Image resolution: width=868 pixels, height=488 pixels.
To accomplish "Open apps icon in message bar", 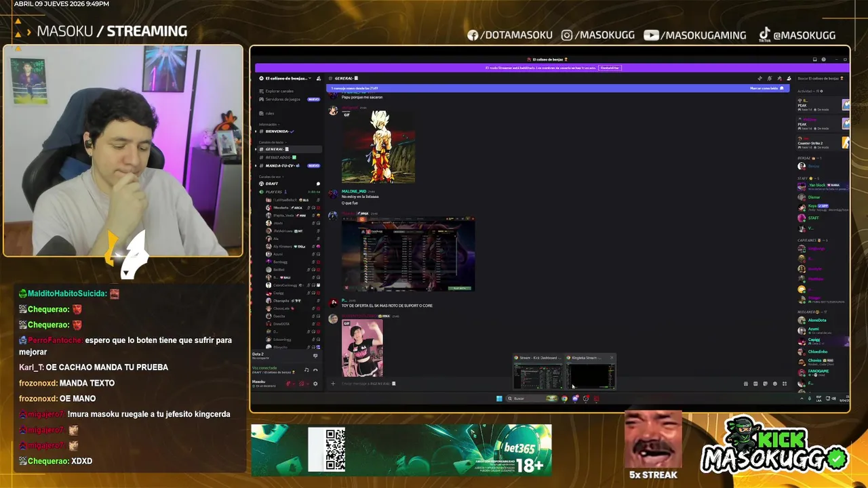I will pyautogui.click(x=785, y=384).
